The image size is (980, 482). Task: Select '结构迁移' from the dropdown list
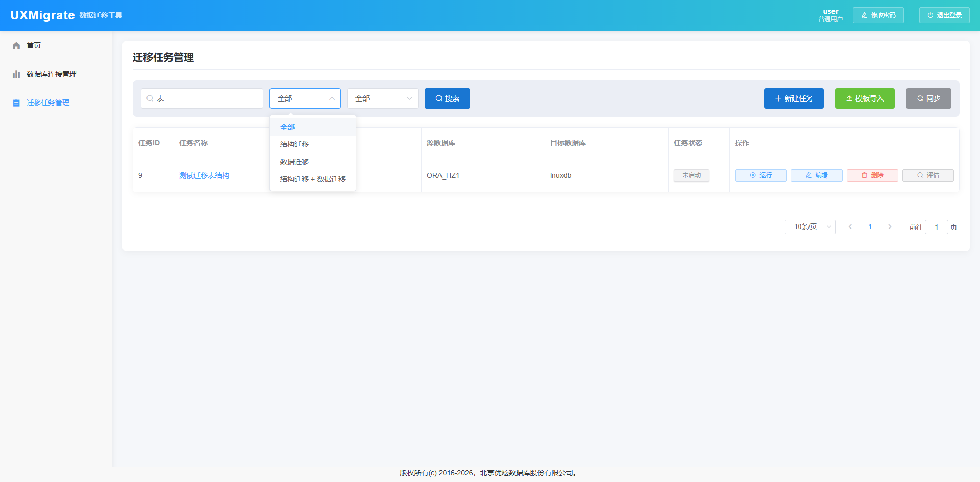(295, 144)
